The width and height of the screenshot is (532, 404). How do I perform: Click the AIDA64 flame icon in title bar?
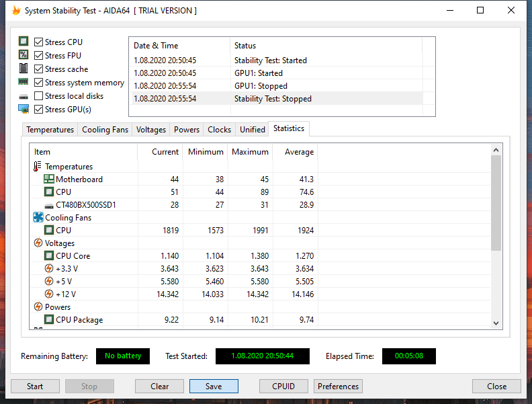click(16, 11)
